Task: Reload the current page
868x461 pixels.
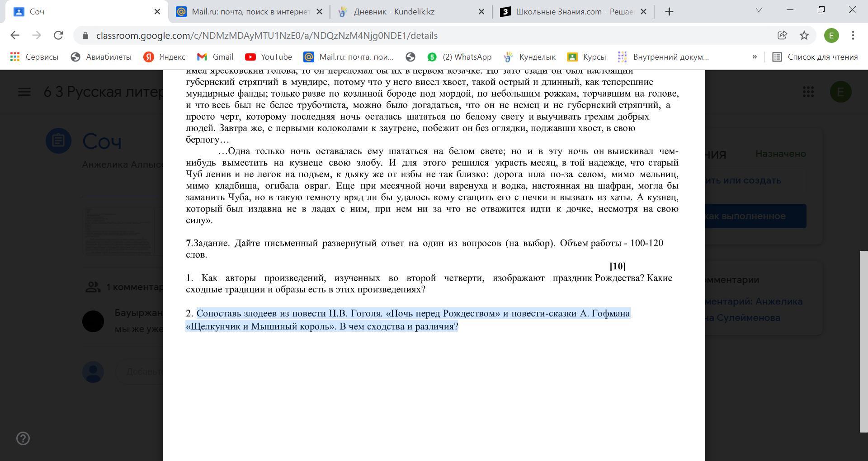Action: [58, 35]
